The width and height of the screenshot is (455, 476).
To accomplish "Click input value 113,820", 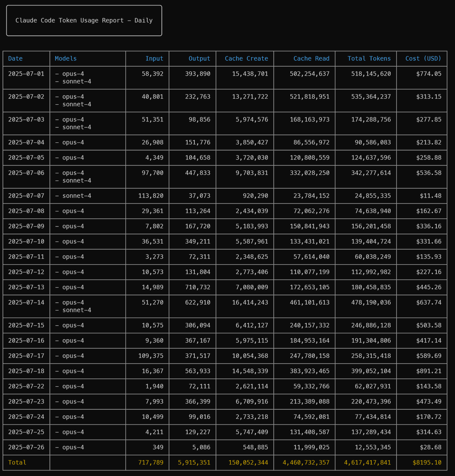I will [151, 196].
